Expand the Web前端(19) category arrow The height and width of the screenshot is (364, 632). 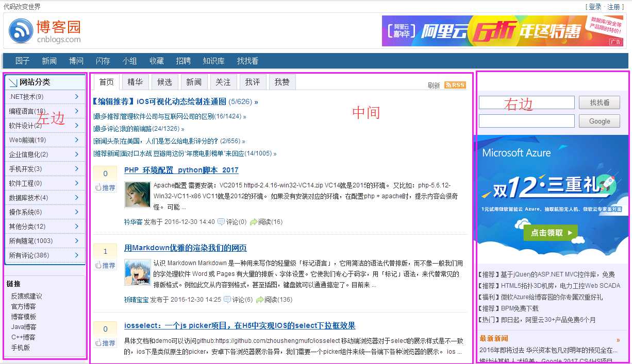(76, 140)
